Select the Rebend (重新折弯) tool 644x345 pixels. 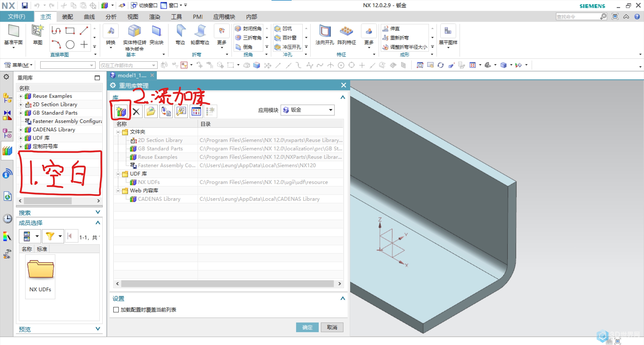[x=396, y=38]
